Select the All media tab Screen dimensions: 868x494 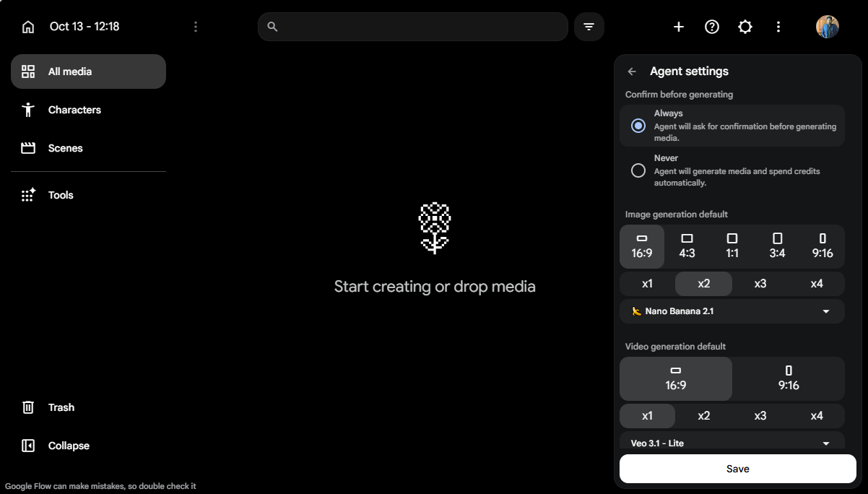(88, 71)
